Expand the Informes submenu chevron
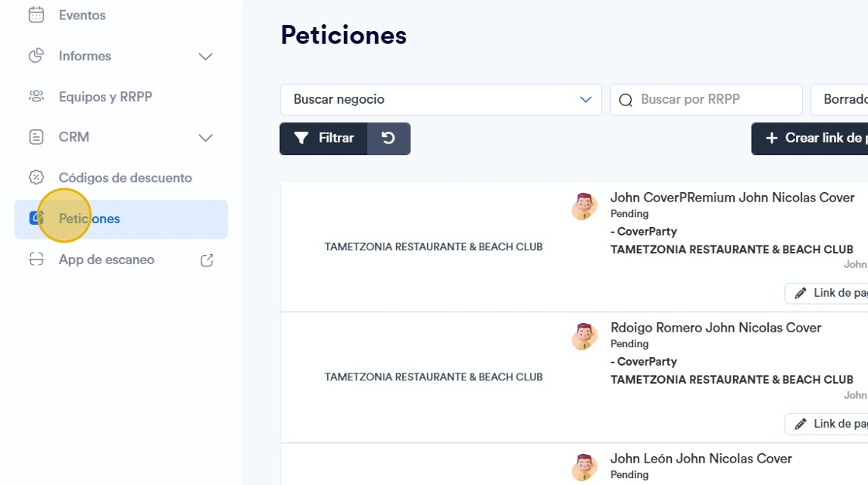868x485 pixels. [x=205, y=57]
